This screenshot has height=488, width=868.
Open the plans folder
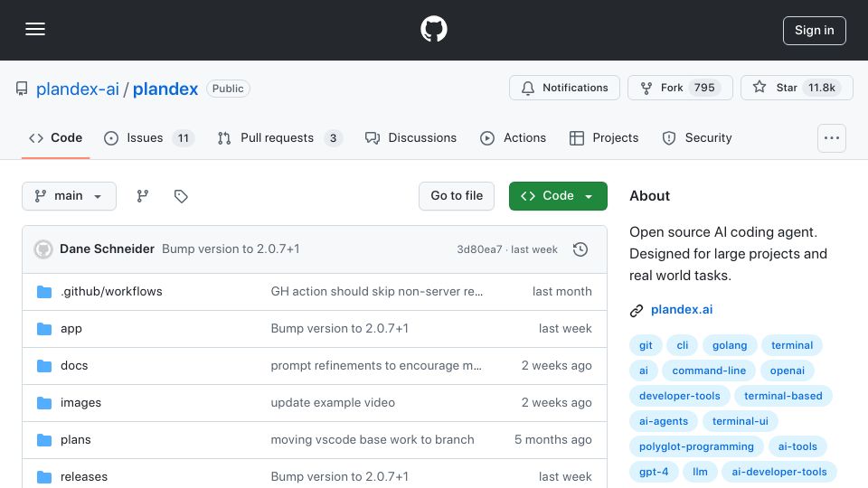pyautogui.click(x=76, y=440)
